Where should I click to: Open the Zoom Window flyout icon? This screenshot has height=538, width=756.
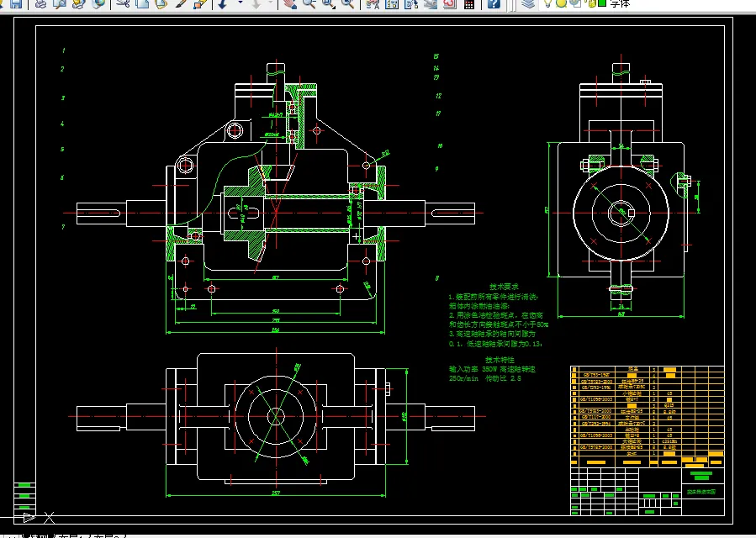click(328, 4)
